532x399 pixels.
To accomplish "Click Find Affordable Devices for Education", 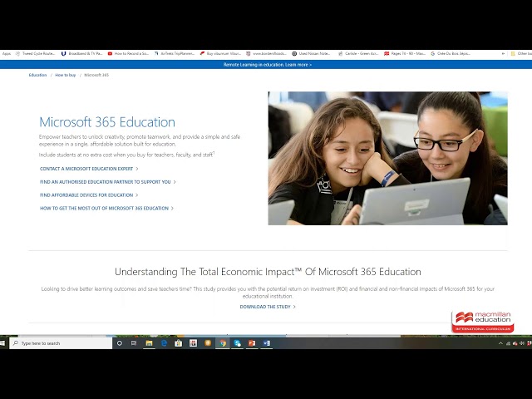I will click(89, 195).
